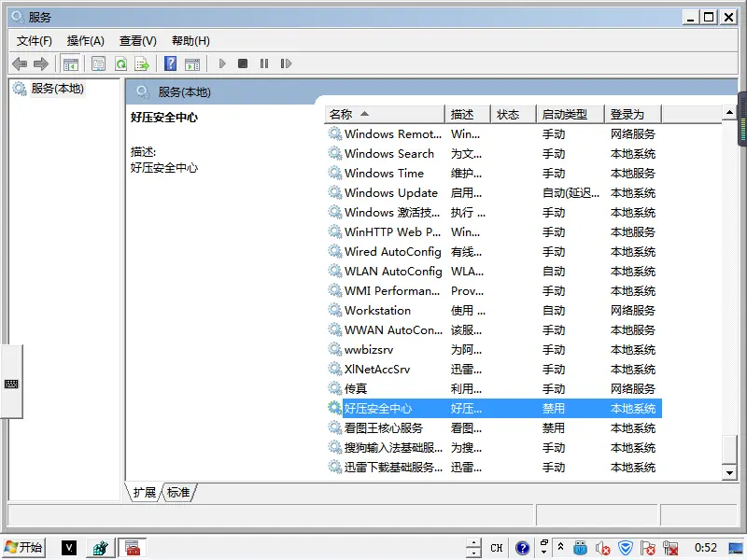Open the Properties toolbar icon
747x560 pixels.
[x=99, y=63]
